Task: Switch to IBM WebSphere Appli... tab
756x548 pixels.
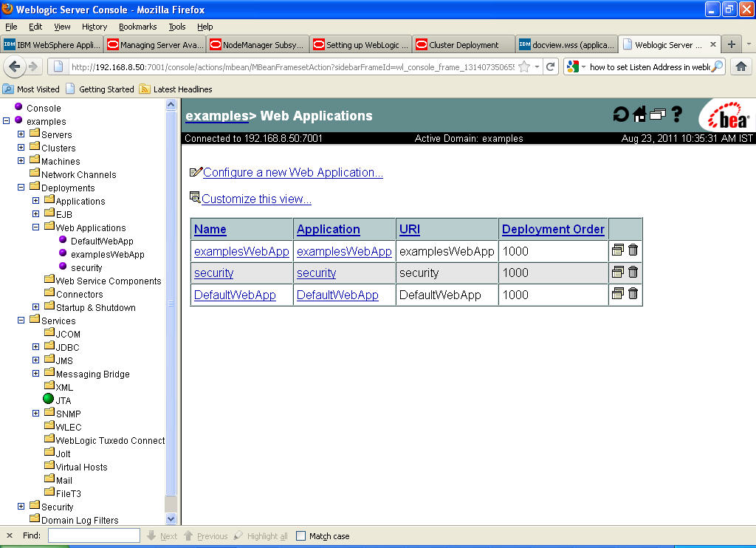Action: tap(52, 44)
